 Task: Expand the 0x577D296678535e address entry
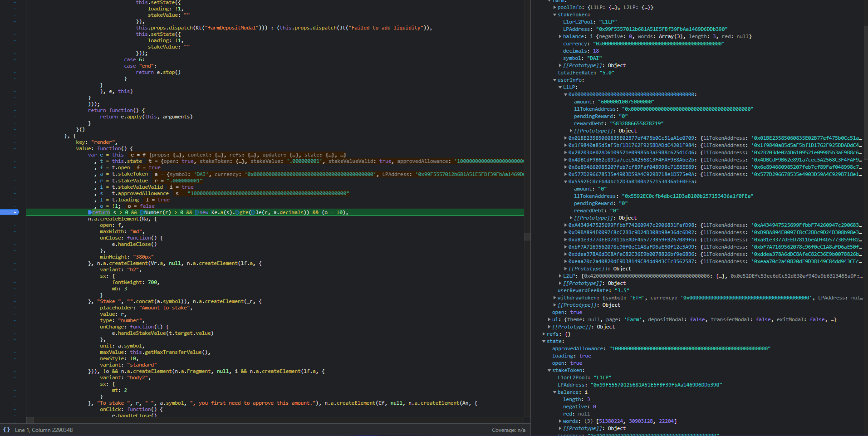tap(565, 174)
